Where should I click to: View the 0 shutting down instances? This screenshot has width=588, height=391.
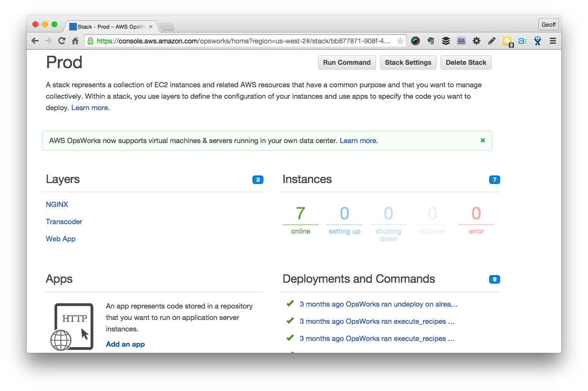click(388, 223)
